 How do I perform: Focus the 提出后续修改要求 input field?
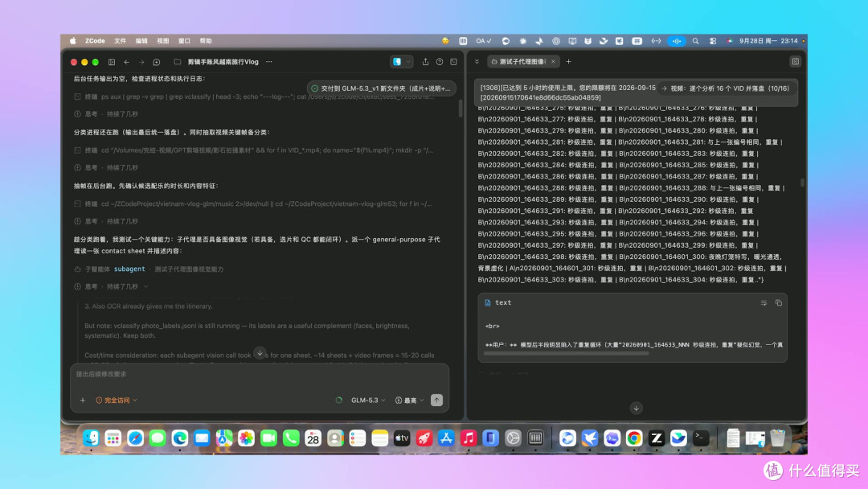260,374
